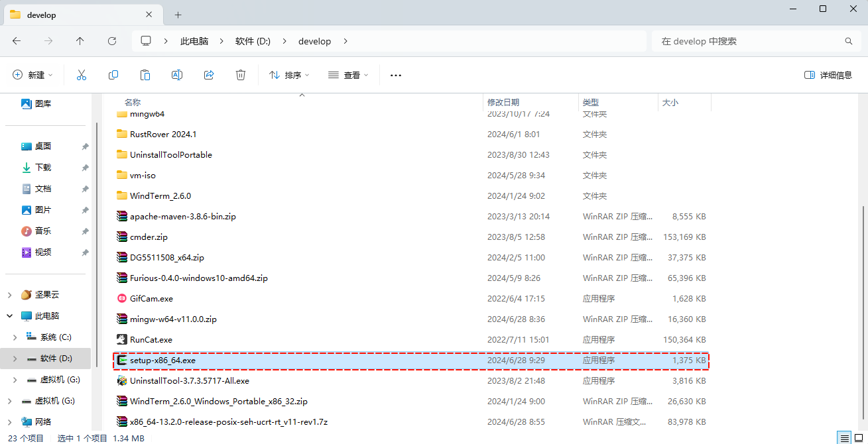Click the Delete trash can icon
This screenshot has width=868, height=444.
point(241,76)
